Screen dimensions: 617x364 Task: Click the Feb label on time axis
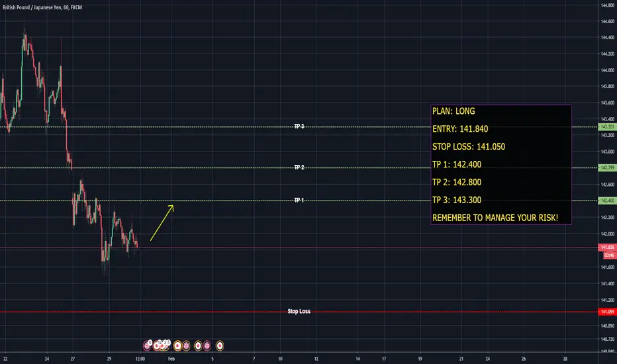(x=171, y=359)
